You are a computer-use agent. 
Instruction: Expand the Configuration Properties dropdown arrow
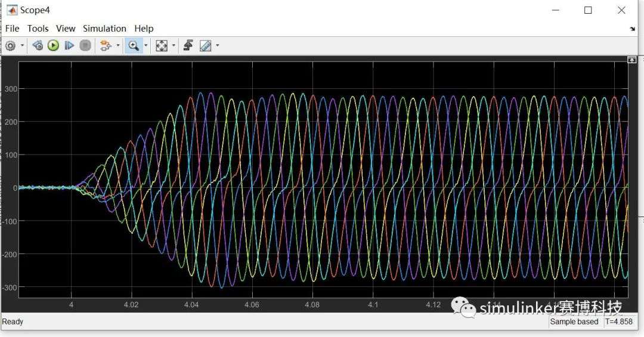click(x=22, y=45)
